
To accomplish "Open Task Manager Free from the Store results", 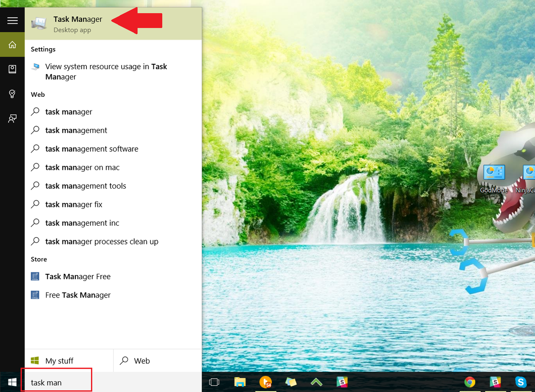I will [x=77, y=276].
